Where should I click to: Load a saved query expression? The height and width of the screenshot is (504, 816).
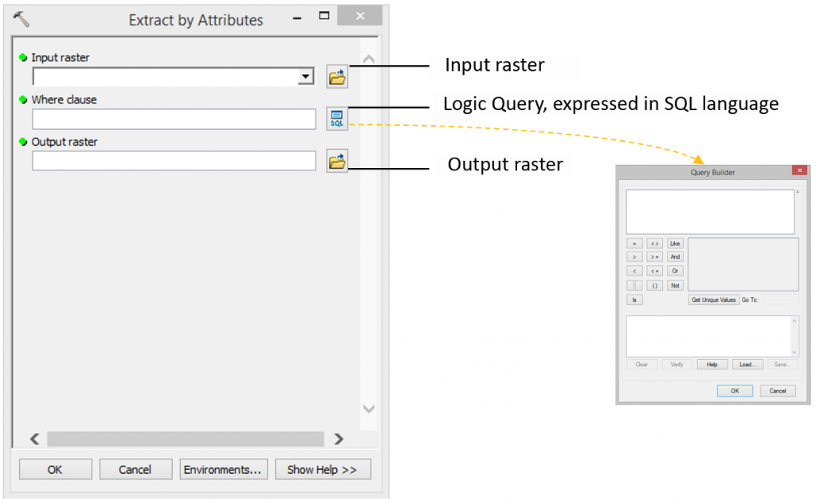click(747, 364)
